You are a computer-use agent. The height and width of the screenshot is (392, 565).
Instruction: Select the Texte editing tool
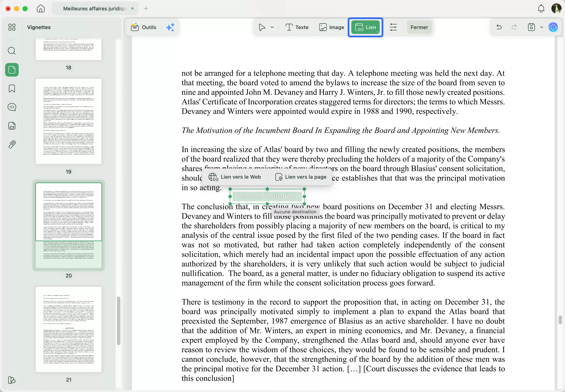coord(297,27)
